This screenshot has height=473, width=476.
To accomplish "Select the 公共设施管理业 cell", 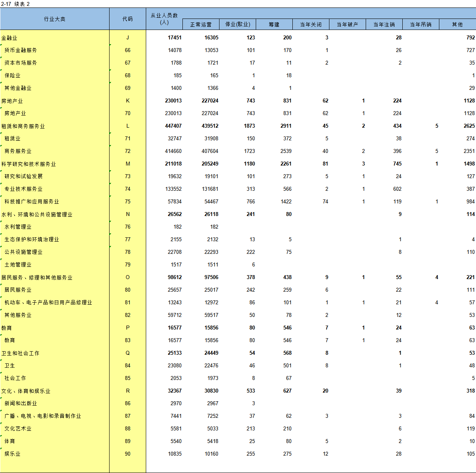I will point(55,252).
